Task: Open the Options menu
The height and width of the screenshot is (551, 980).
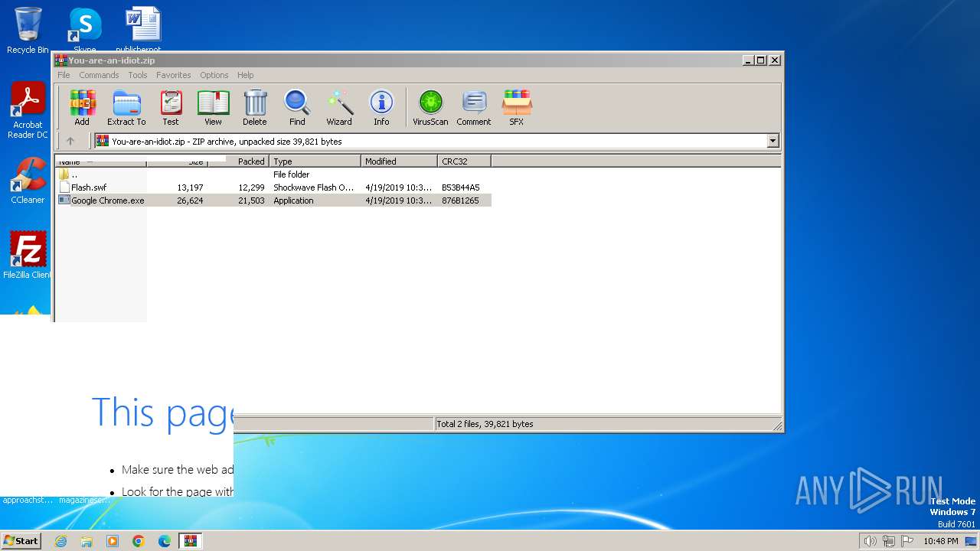Action: pyautogui.click(x=214, y=75)
